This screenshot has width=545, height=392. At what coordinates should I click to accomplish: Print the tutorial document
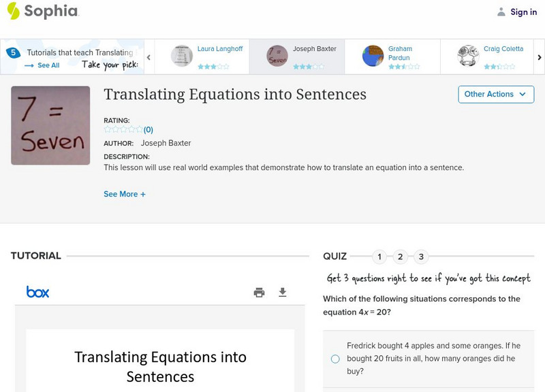point(259,293)
